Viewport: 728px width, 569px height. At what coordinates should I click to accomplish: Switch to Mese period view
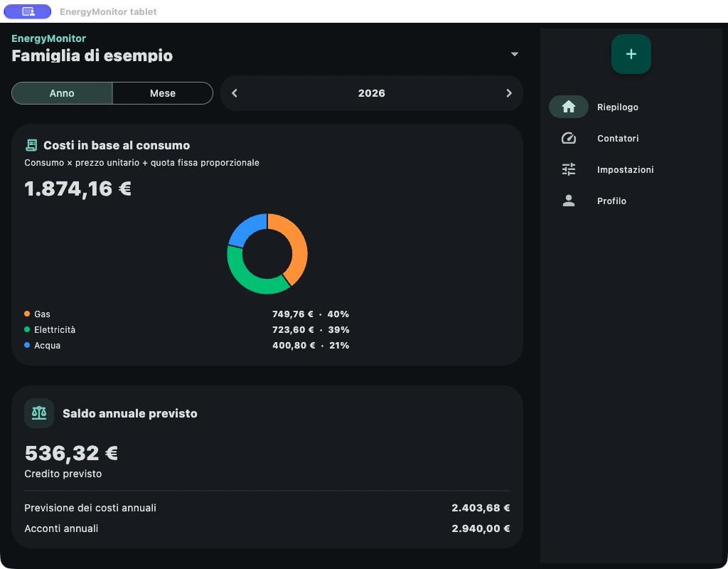point(163,93)
